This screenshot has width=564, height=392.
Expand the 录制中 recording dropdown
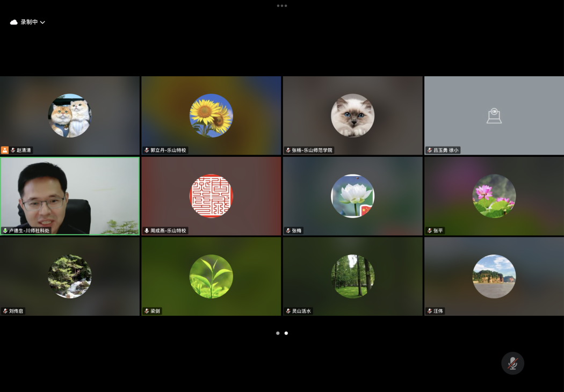click(x=42, y=23)
